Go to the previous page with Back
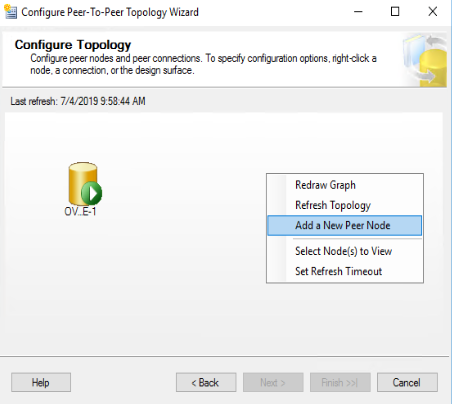This screenshot has width=452, height=404. (x=206, y=382)
